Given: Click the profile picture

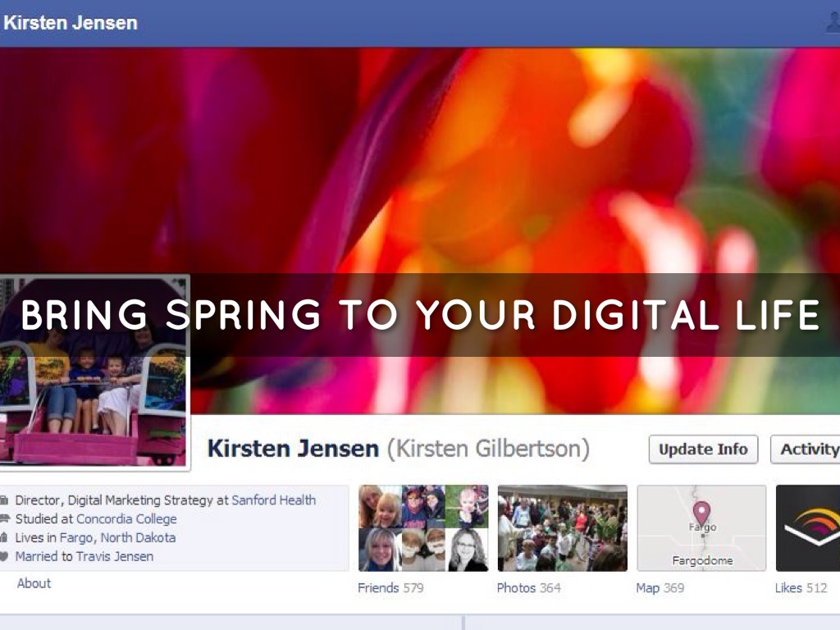Looking at the screenshot, I should pyautogui.click(x=94, y=372).
